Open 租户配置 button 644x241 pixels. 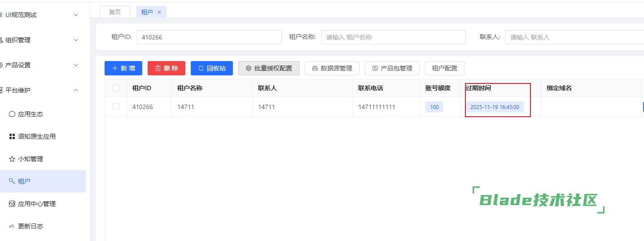444,68
